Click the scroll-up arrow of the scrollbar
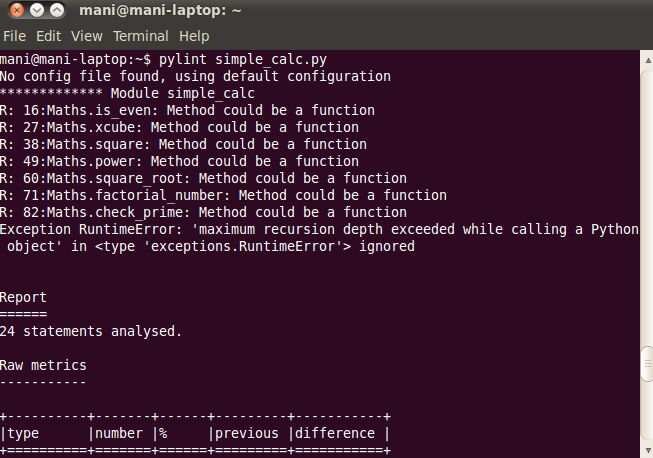 click(647, 60)
